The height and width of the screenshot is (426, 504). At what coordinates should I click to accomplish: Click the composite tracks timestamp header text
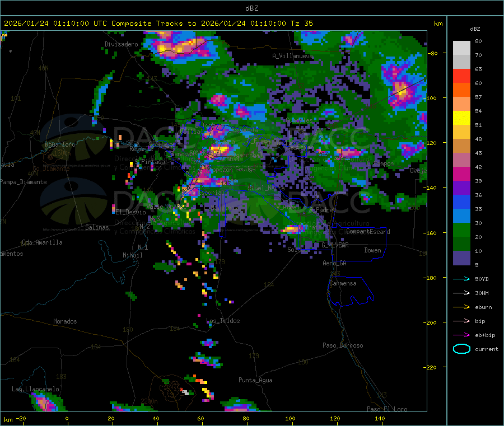tap(158, 24)
